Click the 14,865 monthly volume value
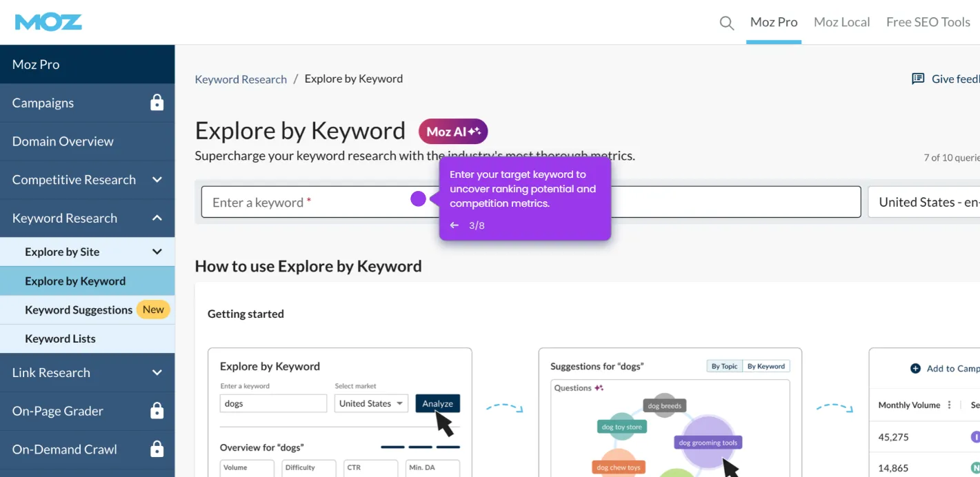Image resolution: width=980 pixels, height=477 pixels. click(893, 468)
